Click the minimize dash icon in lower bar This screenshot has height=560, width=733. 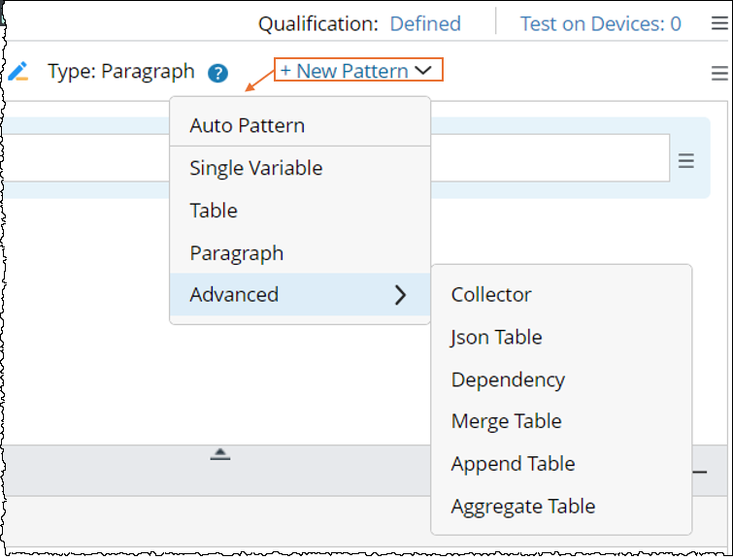[x=699, y=472]
